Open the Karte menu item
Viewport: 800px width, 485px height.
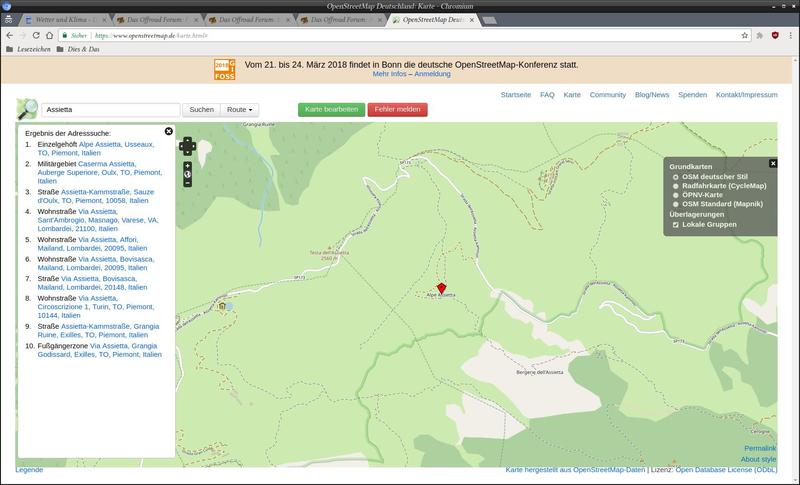coord(572,95)
